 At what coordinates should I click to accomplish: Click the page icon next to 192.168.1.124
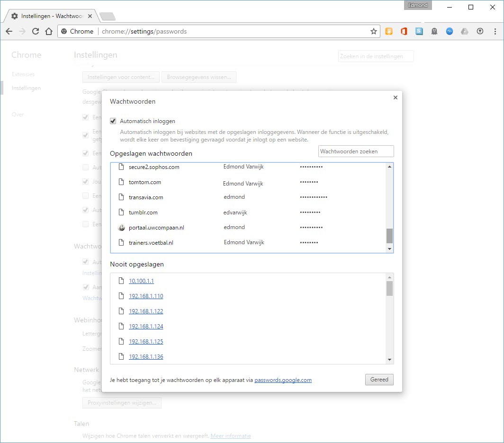(121, 327)
